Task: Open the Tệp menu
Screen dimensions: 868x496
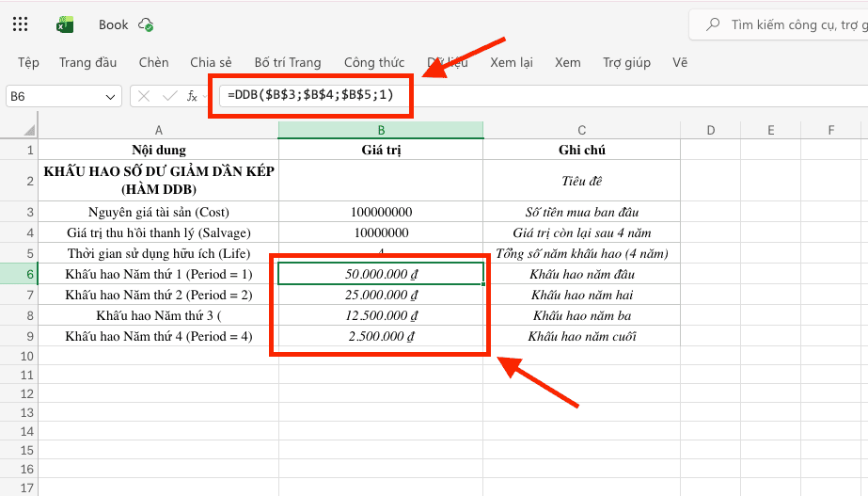Action: (x=28, y=63)
